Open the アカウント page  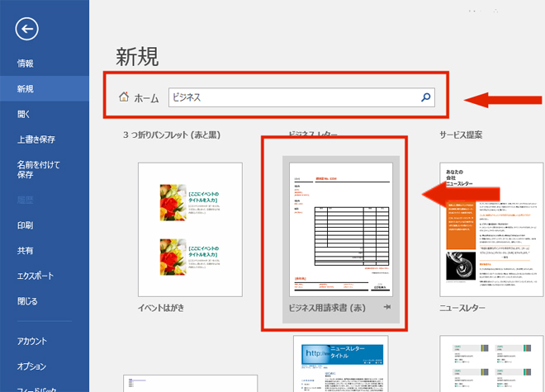tap(31, 341)
